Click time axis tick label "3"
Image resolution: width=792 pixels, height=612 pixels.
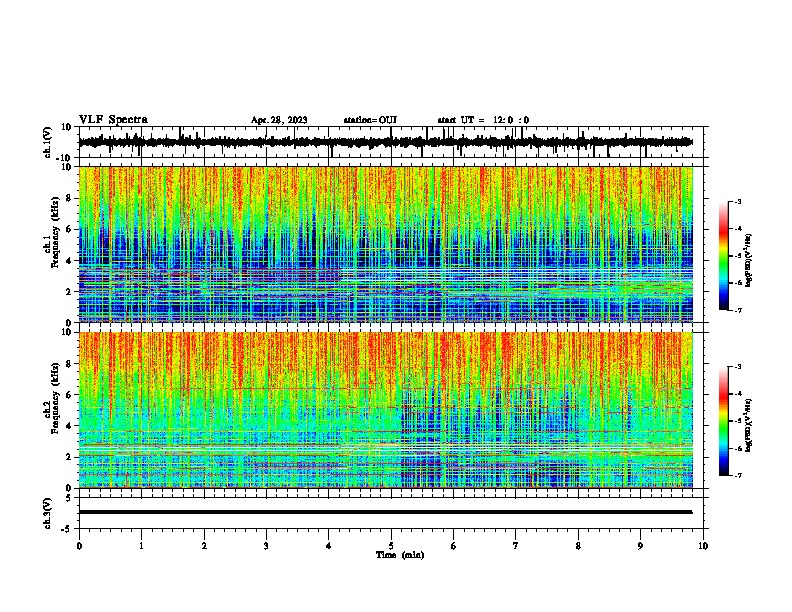(266, 546)
